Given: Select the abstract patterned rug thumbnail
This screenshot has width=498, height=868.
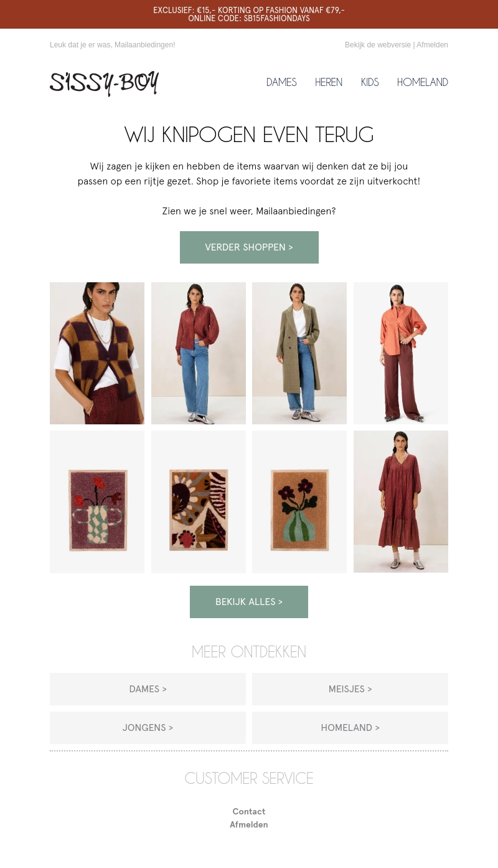Looking at the screenshot, I should coord(199,502).
